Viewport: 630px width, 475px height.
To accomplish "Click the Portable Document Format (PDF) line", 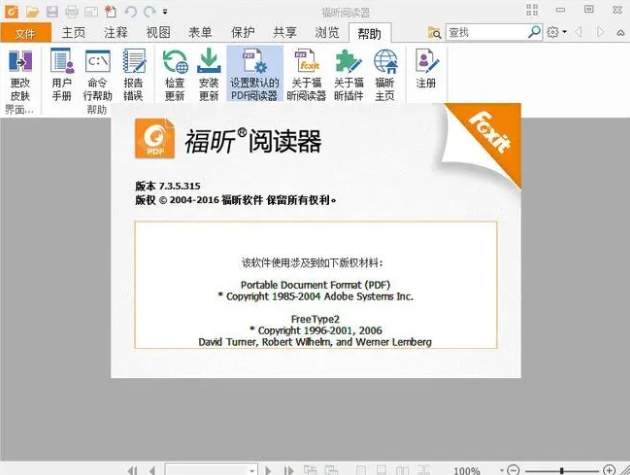I will [315, 285].
